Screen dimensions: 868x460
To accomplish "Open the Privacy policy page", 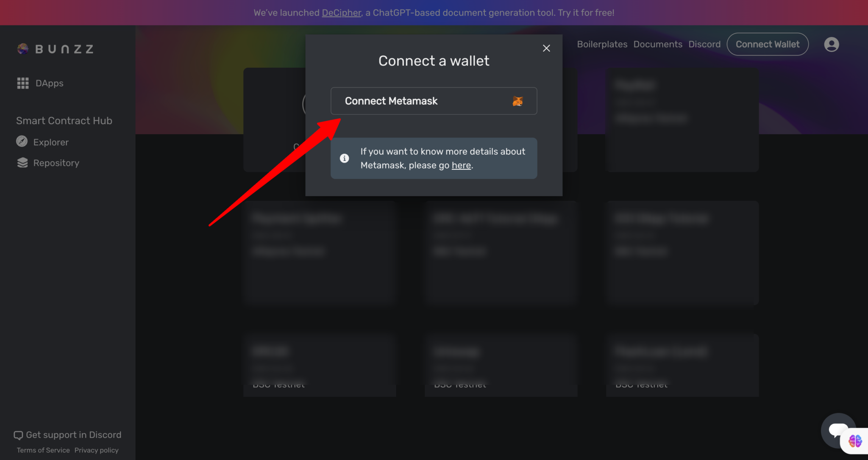I will [x=96, y=450].
